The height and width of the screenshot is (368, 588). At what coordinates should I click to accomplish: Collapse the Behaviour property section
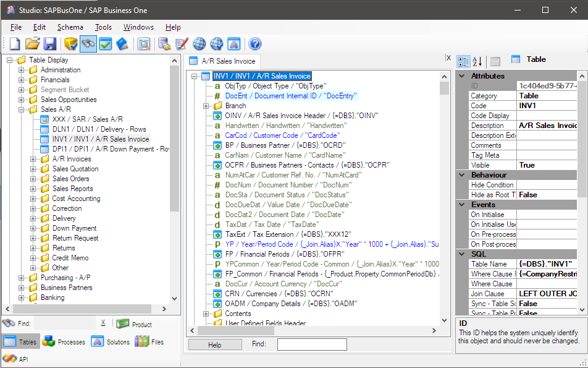461,175
